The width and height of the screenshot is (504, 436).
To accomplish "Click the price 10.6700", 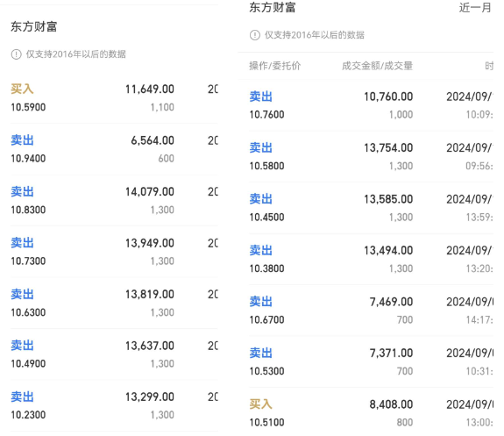I will pos(266,320).
